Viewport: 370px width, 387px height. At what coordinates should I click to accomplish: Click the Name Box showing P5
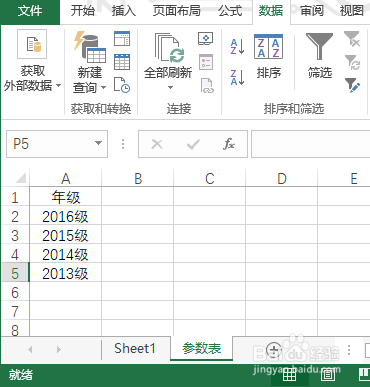click(50, 144)
